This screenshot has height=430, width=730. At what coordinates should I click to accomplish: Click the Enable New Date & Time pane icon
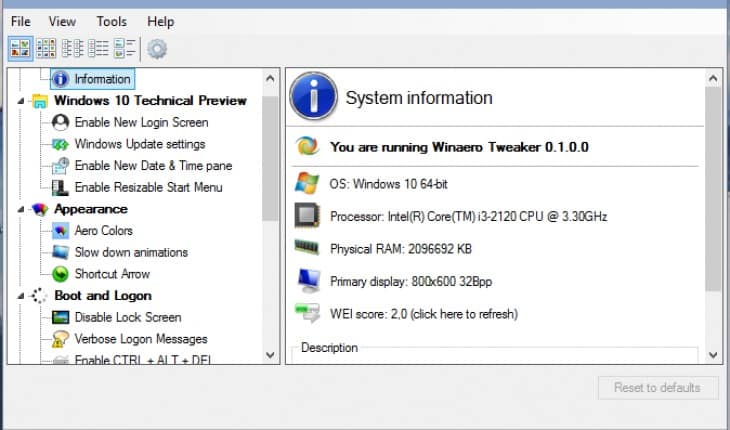(x=61, y=166)
